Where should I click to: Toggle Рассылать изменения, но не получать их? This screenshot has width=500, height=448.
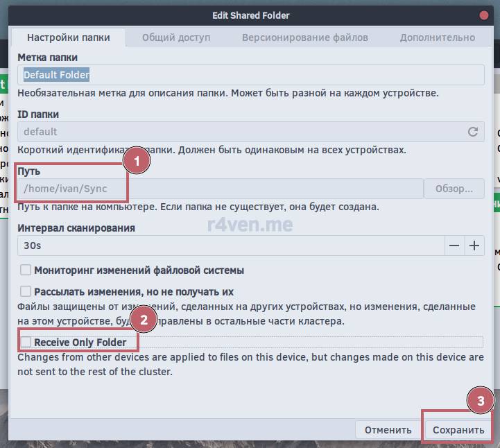coord(26,292)
